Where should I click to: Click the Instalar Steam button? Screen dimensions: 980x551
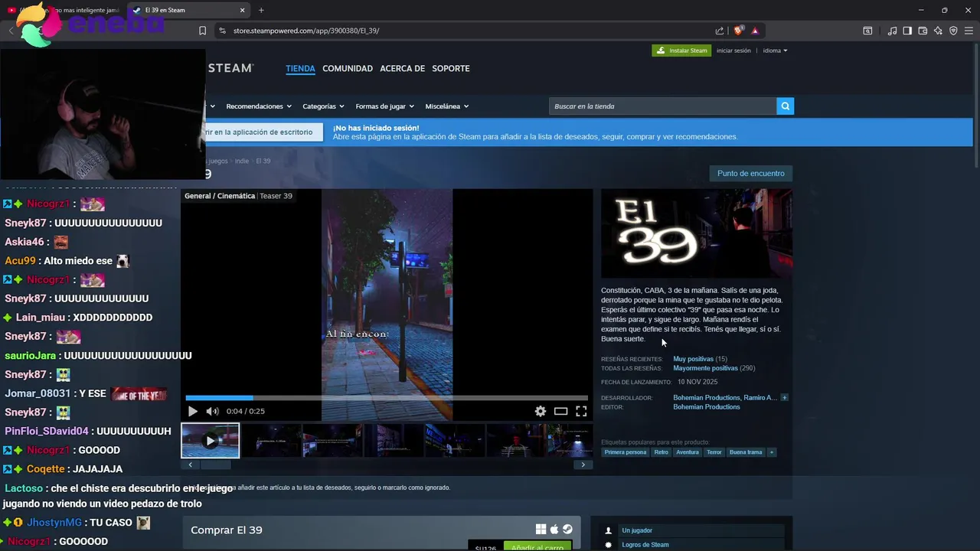(681, 51)
